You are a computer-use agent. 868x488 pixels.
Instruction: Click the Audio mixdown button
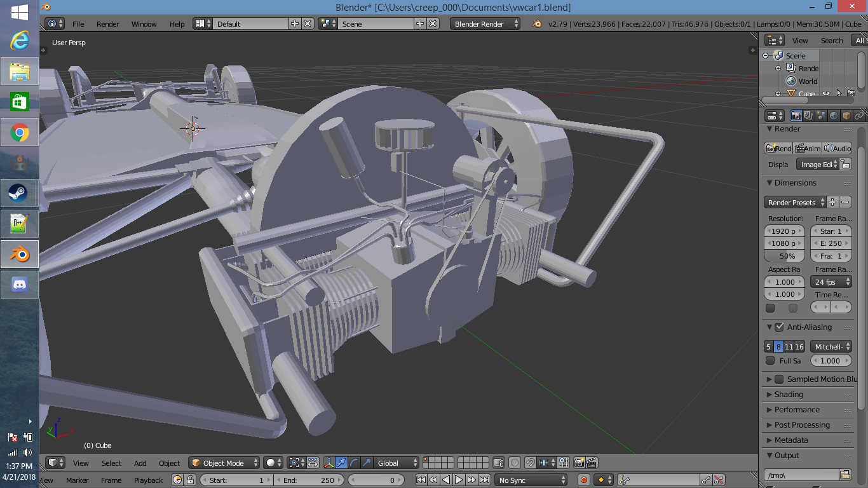pyautogui.click(x=837, y=148)
